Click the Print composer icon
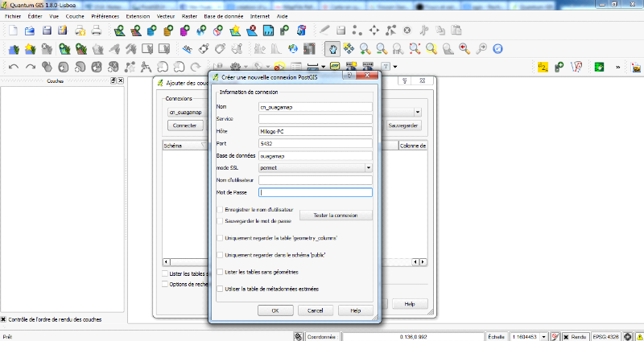This screenshot has width=644, height=341. click(x=96, y=31)
